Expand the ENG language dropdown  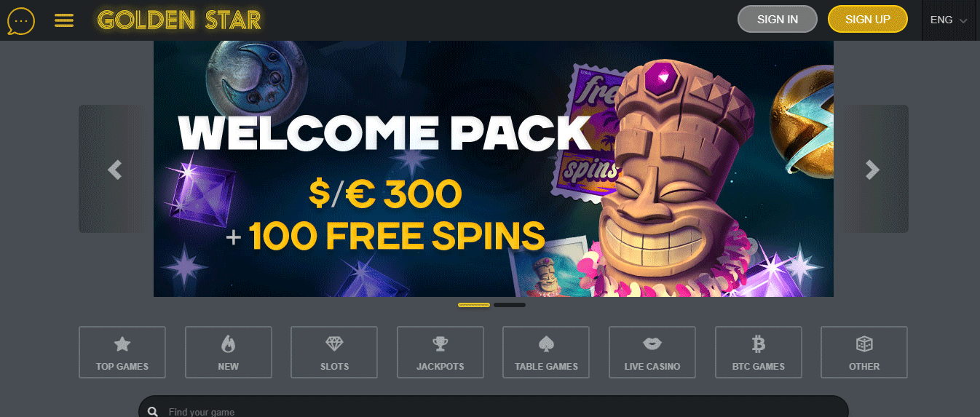pos(949,20)
